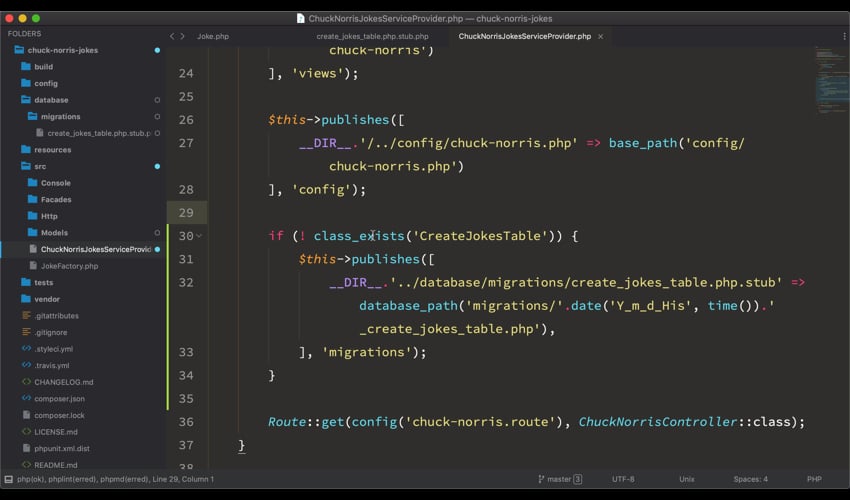Image resolution: width=850 pixels, height=500 pixels.
Task: Click the Route::get code line
Action: pos(536,422)
